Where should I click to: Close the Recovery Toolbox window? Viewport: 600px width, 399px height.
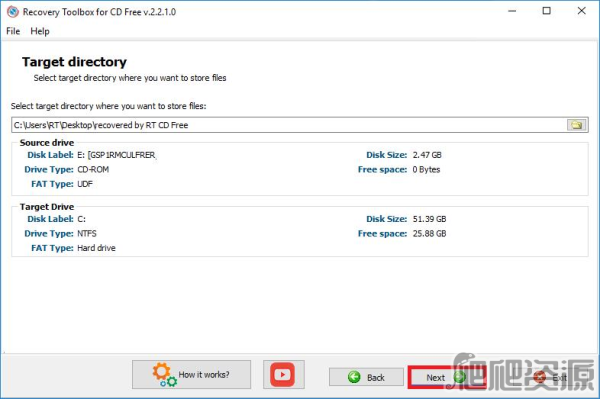582,11
